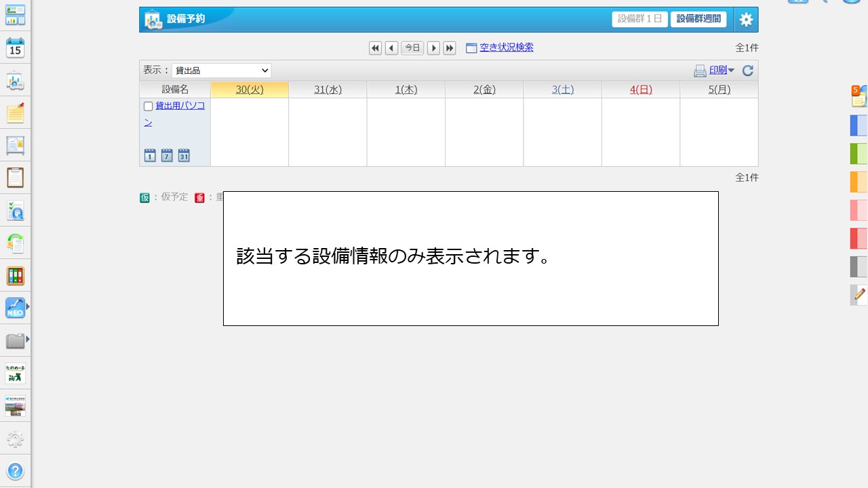Select the green sticky tab on right edge
Viewport: 868px width, 488px height.
859,154
